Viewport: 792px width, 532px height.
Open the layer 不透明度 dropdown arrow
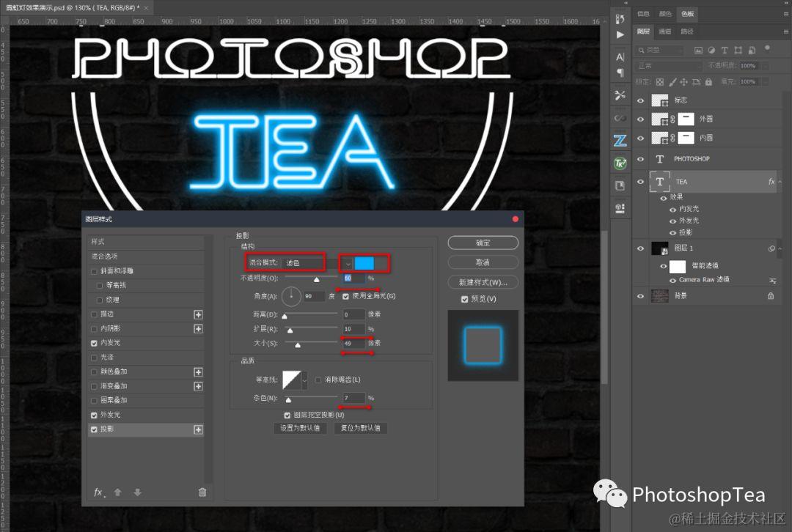[766, 66]
